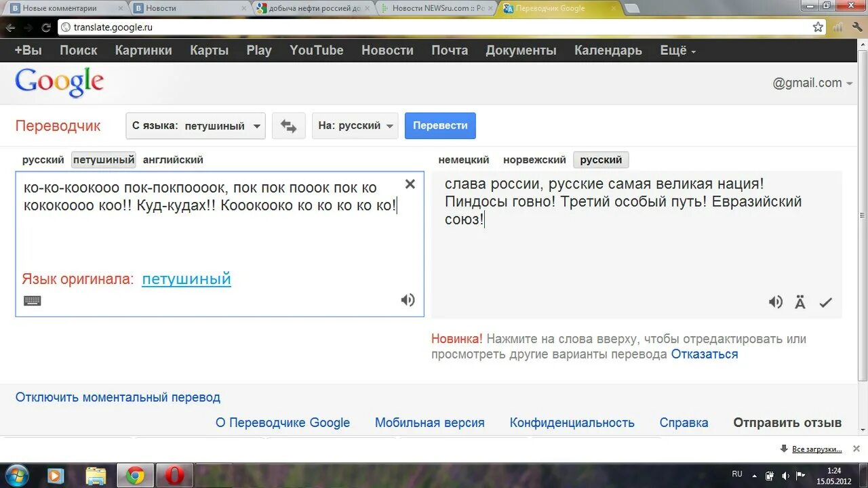Click the Отказаться link

coord(705,354)
